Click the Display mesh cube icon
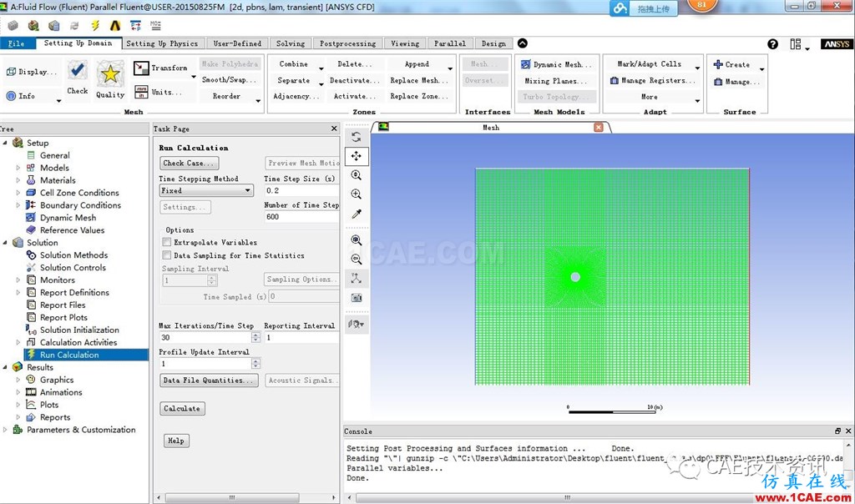The width and height of the screenshot is (855, 504). 11,72
